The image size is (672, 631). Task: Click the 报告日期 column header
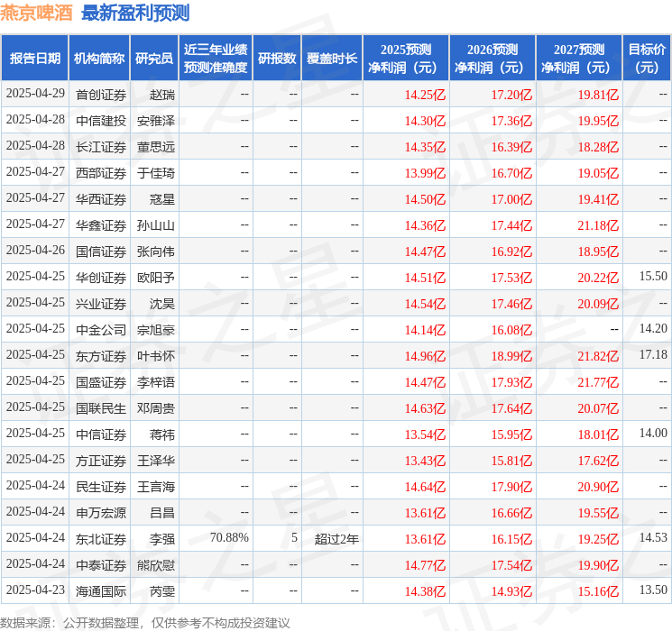tap(34, 58)
